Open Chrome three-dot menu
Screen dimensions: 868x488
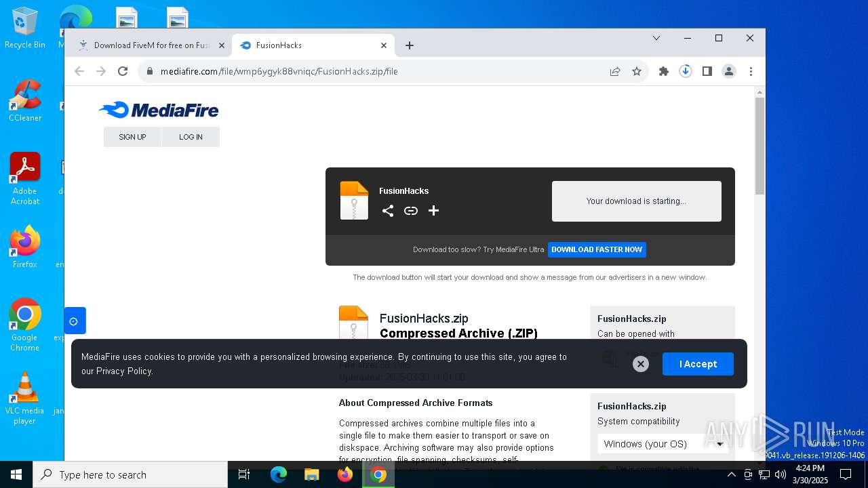tap(751, 71)
